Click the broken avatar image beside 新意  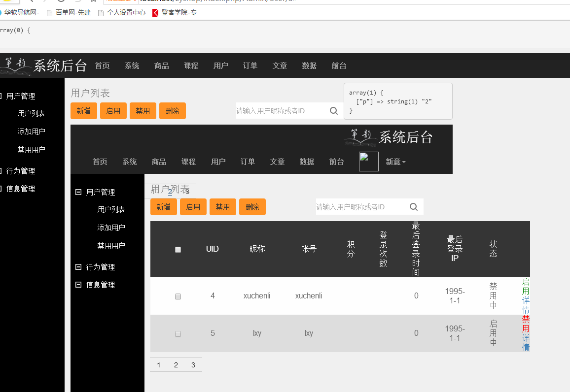(368, 162)
